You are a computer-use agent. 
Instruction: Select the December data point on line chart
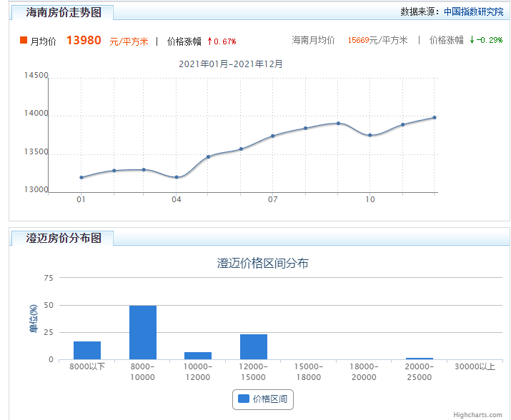tap(435, 117)
